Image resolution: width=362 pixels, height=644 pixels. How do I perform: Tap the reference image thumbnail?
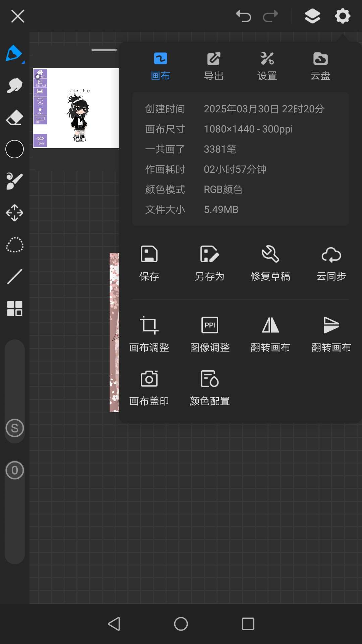76,108
